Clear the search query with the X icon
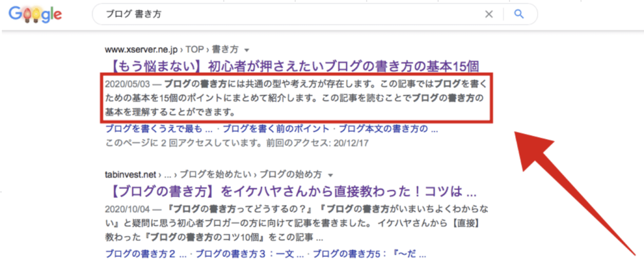Screen dimensions: 644x270 click(x=489, y=14)
